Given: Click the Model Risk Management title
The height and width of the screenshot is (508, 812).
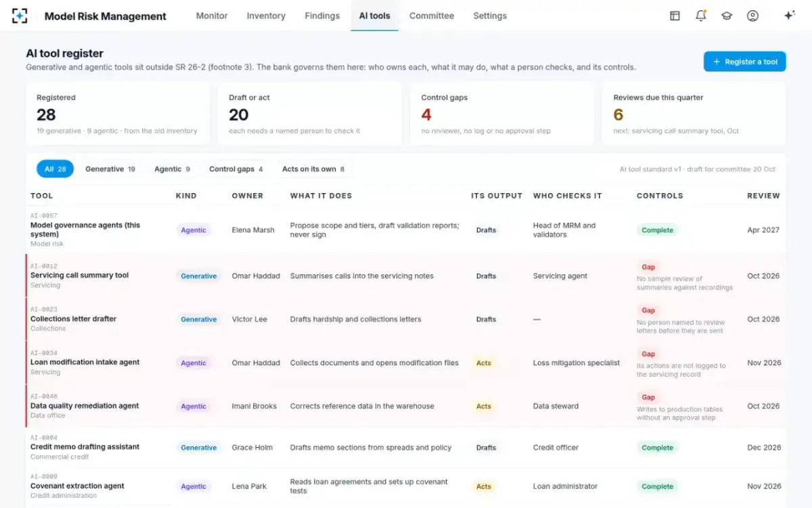Looking at the screenshot, I should [105, 16].
